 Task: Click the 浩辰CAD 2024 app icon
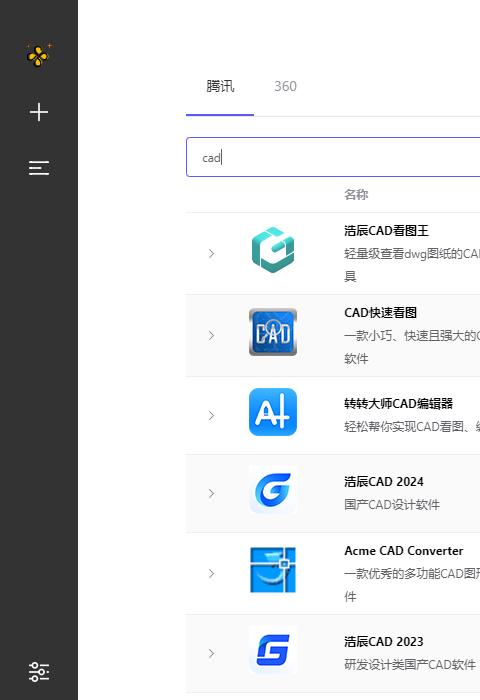click(273, 490)
